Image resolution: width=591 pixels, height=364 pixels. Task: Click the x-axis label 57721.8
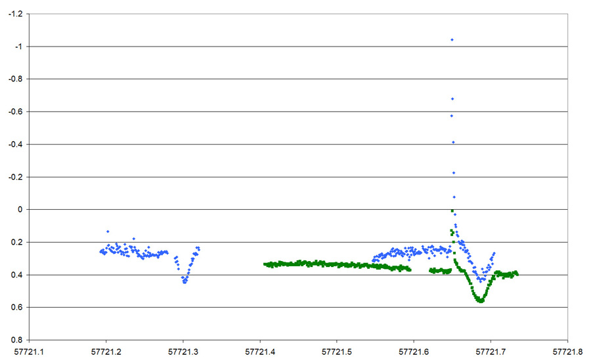567,352
